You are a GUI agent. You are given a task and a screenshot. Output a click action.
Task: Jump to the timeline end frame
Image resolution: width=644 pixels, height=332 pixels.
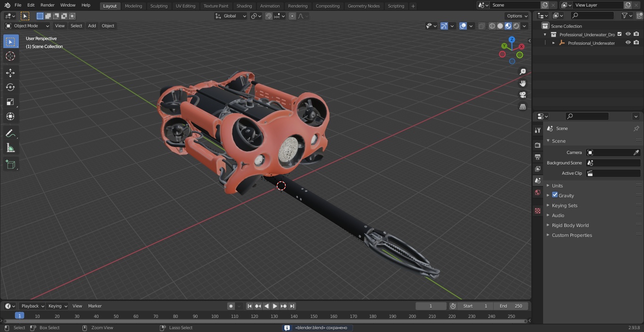point(292,306)
